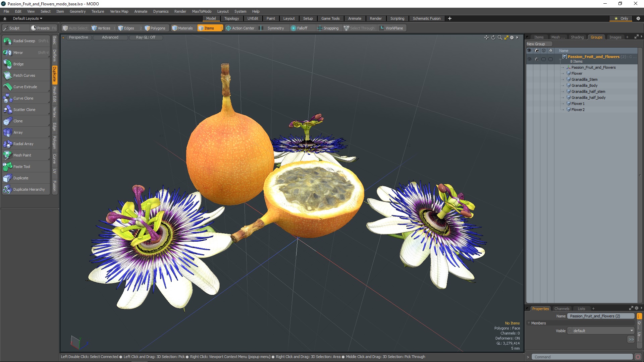Select the Radial Sweep tool
The width and height of the screenshot is (644, 362).
coord(24,41)
